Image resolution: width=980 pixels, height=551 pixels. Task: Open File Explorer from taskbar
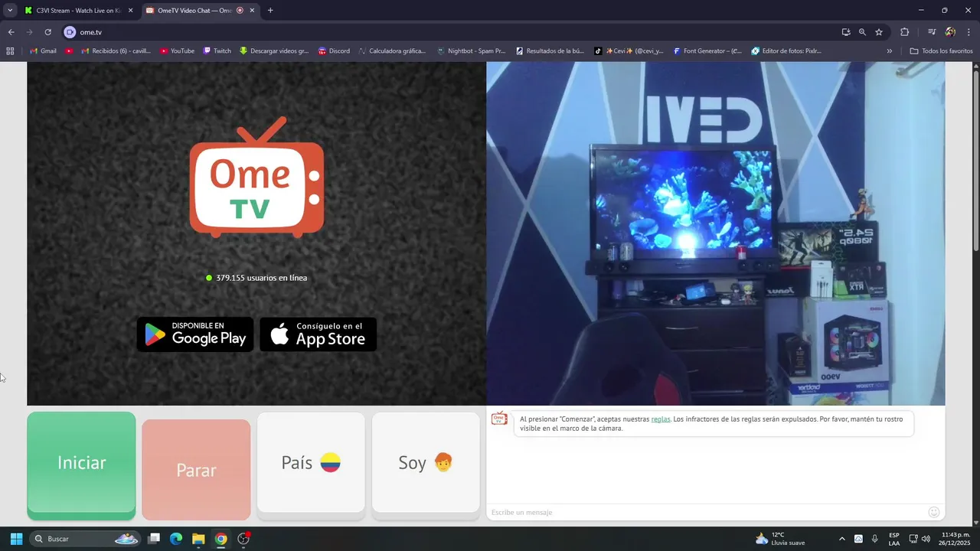(x=198, y=539)
